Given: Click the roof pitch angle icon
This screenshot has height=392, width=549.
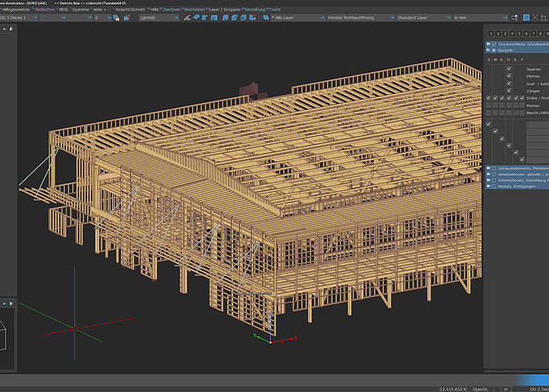Looking at the screenshot, I should pyautogui.click(x=187, y=17).
